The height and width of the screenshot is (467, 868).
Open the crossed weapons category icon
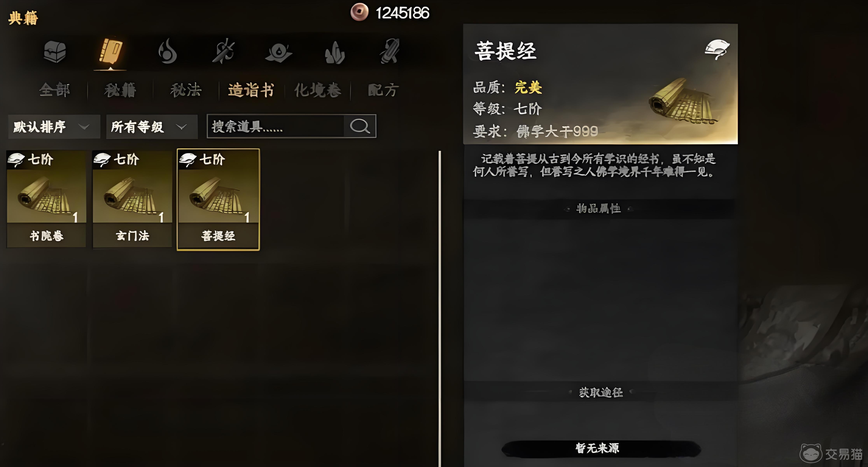click(223, 51)
